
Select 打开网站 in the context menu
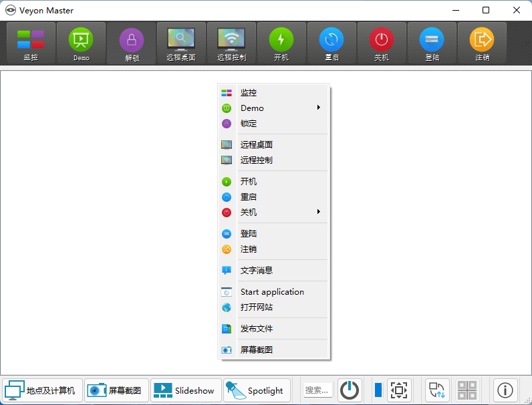click(257, 307)
